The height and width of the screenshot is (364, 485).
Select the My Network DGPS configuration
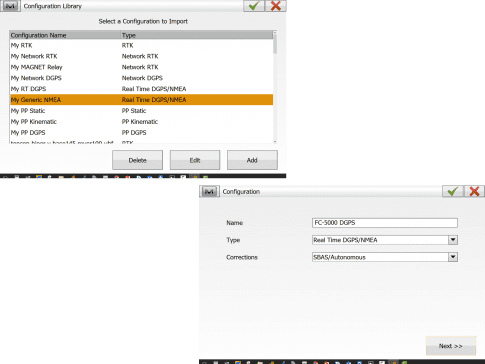pos(141,78)
